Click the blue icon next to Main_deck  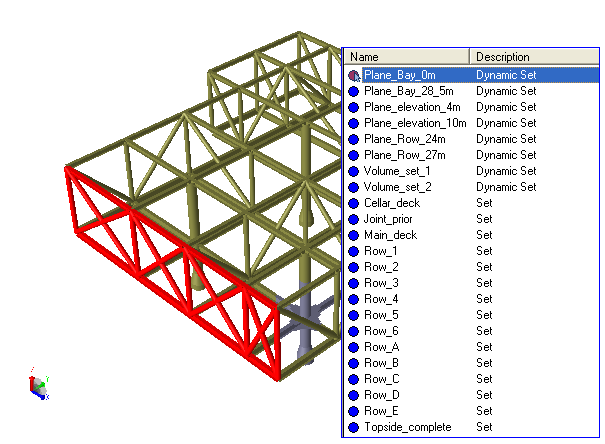(x=353, y=235)
